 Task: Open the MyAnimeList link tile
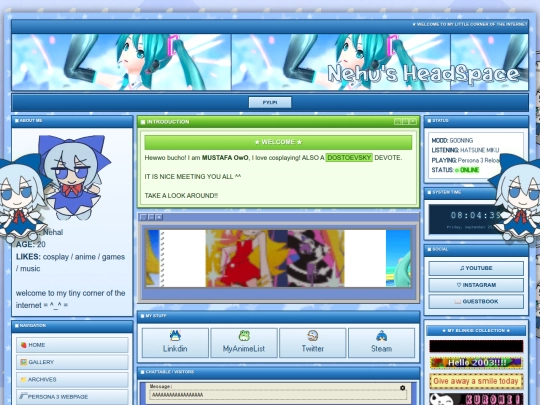[244, 343]
